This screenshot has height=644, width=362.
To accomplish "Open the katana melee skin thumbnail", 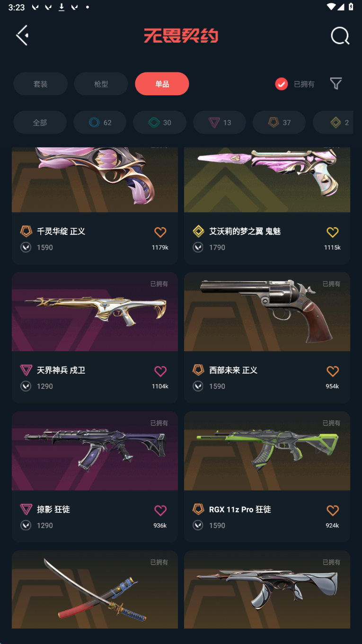I will 95,590.
